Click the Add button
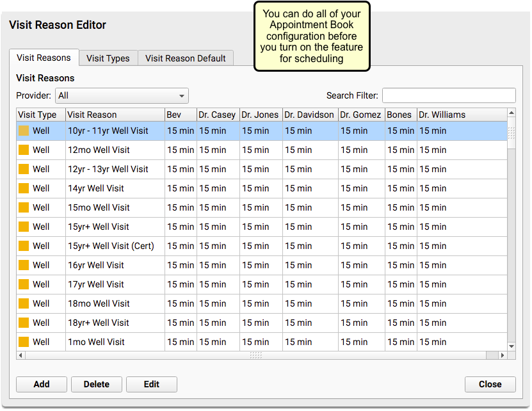This screenshot has width=532, height=411. click(42, 384)
